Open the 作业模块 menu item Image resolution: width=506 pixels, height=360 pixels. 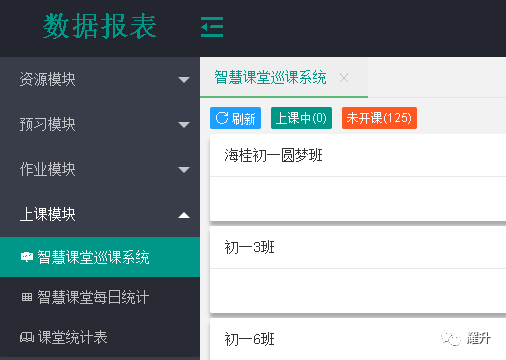point(100,169)
